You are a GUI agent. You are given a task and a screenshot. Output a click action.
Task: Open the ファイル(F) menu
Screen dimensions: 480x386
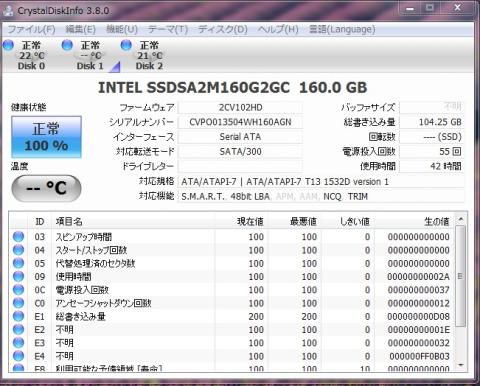[31, 29]
